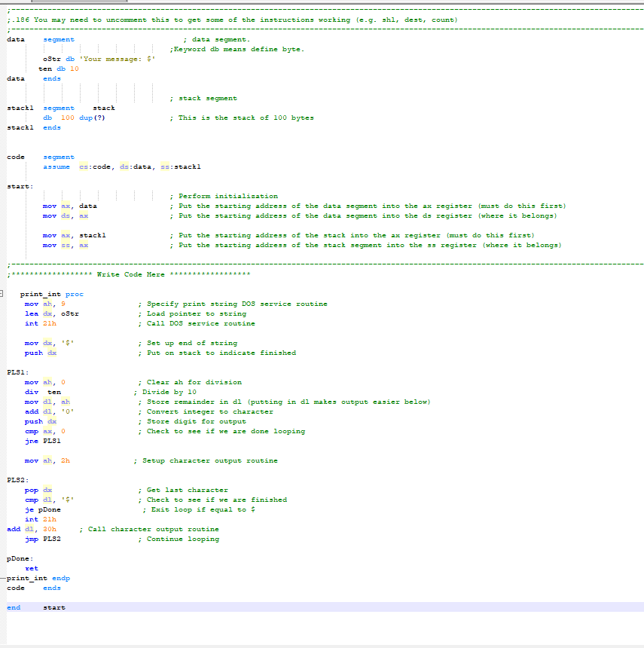Click the 'mov ds, ax' instruction
644x648 pixels.
pos(66,215)
